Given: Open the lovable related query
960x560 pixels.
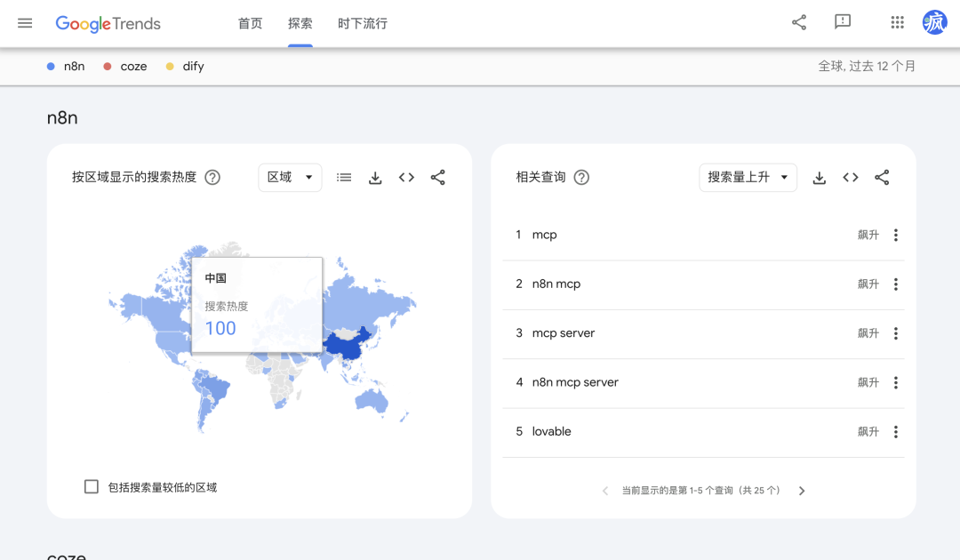Looking at the screenshot, I should tap(551, 432).
